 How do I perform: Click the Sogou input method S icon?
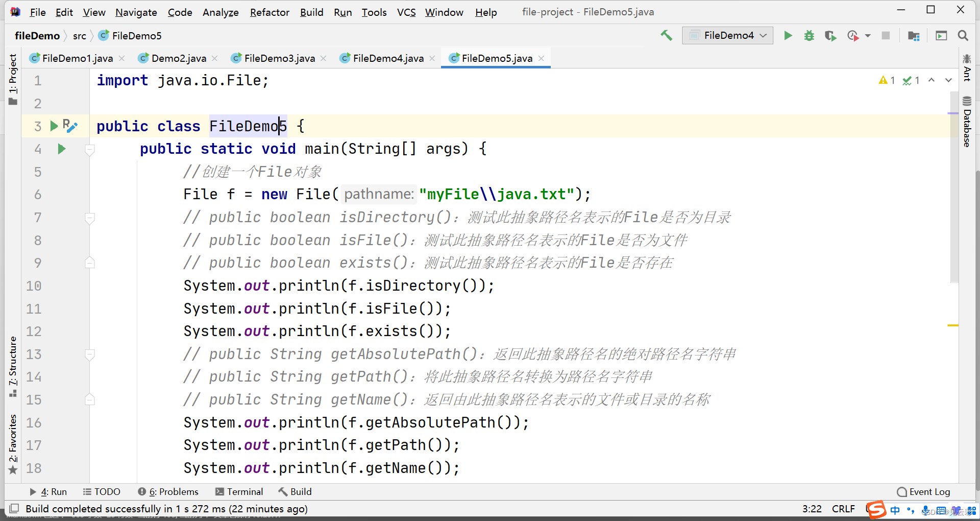876,509
